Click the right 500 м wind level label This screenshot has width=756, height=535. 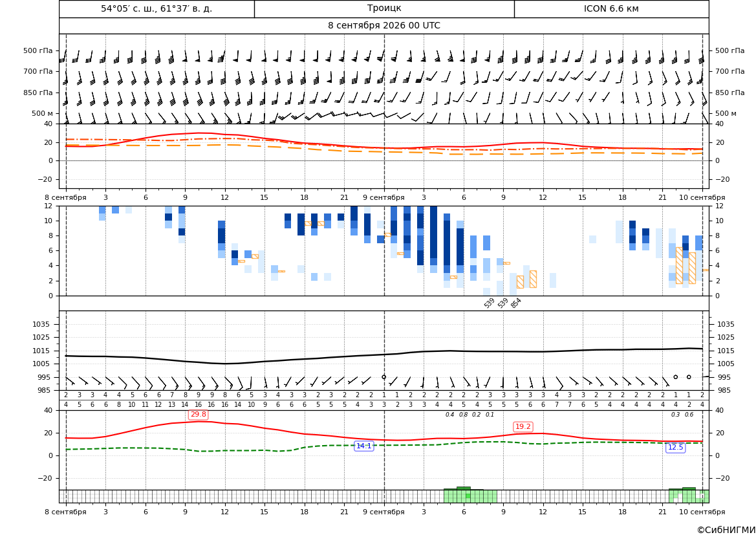pyautogui.click(x=726, y=113)
